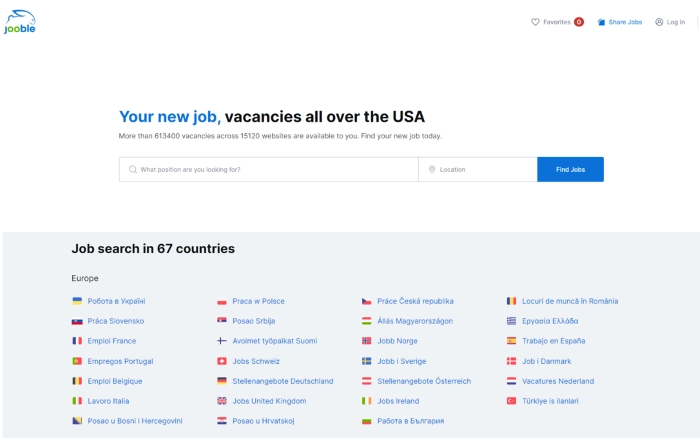Click the Ukraine flag icon
This screenshot has width=700, height=438.
click(x=77, y=301)
